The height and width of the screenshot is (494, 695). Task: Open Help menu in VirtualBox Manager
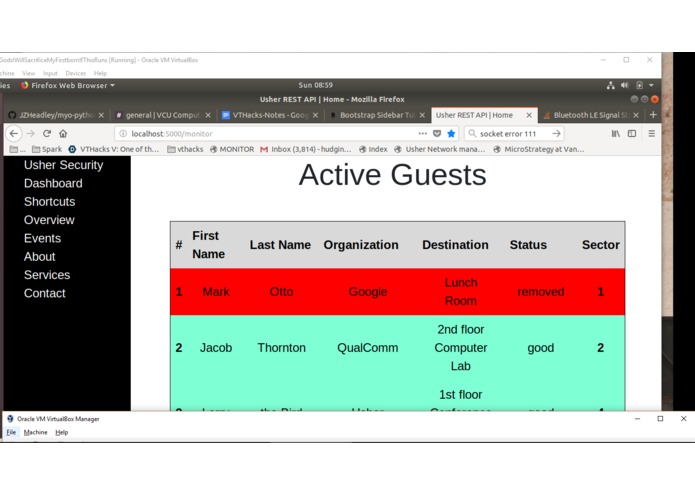coord(62,432)
